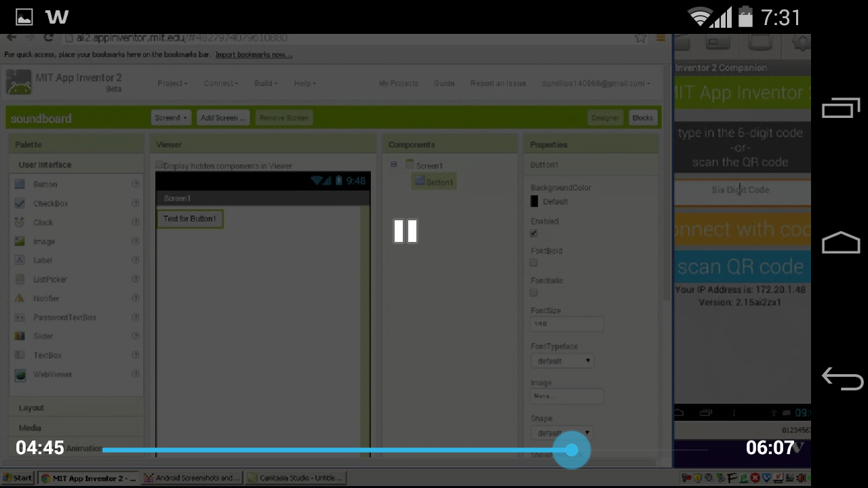Image resolution: width=868 pixels, height=488 pixels.
Task: Select the Button component icon in Palette
Action: coord(20,184)
